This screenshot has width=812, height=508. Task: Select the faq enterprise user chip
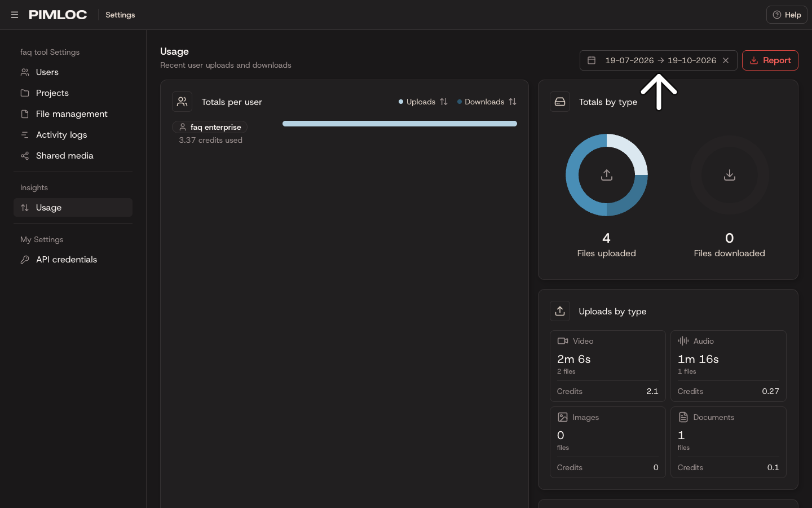[x=210, y=127]
